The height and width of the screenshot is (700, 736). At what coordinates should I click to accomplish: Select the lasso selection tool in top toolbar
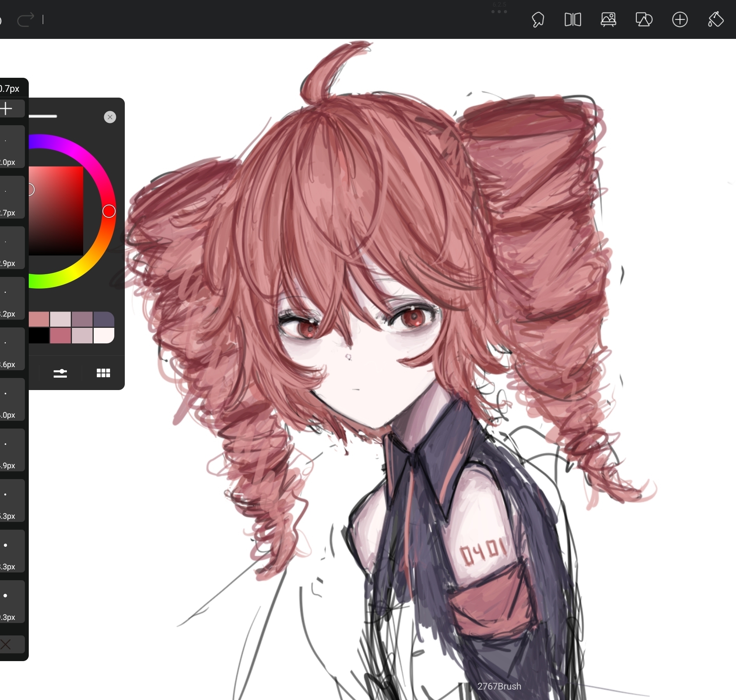click(538, 19)
